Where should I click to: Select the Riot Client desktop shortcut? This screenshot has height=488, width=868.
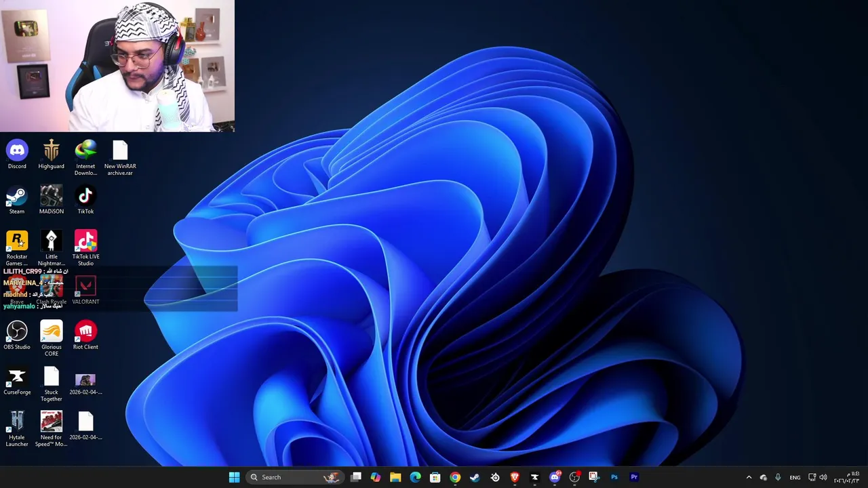[x=85, y=336]
